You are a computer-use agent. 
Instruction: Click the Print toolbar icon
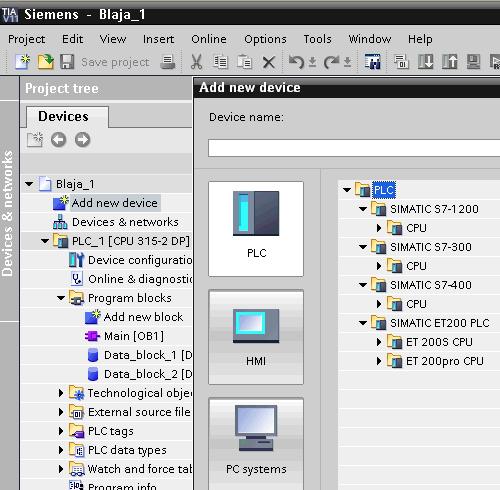coord(168,62)
